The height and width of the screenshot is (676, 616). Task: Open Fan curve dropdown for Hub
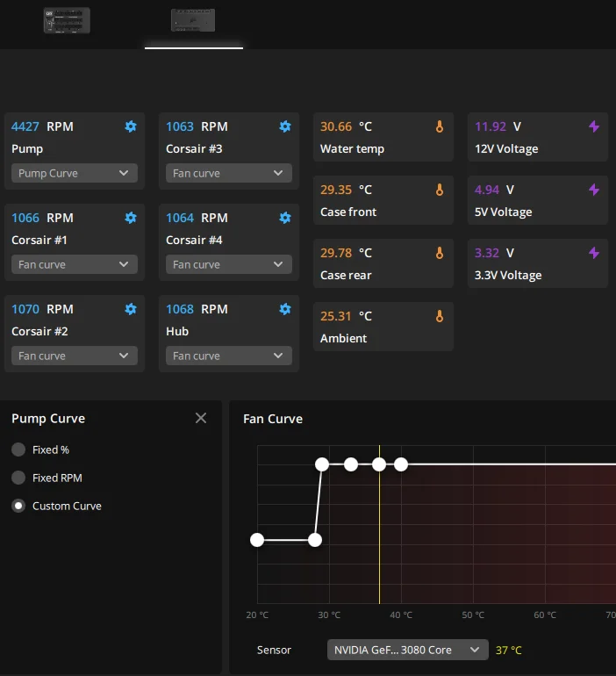point(229,356)
